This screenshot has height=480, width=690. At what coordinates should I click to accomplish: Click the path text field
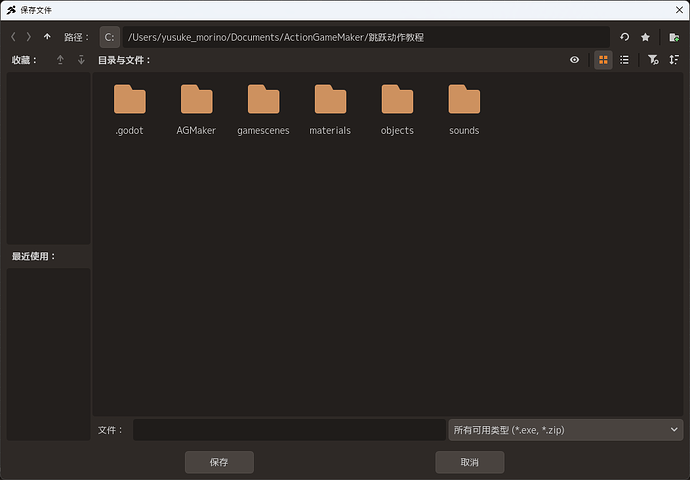(366, 37)
